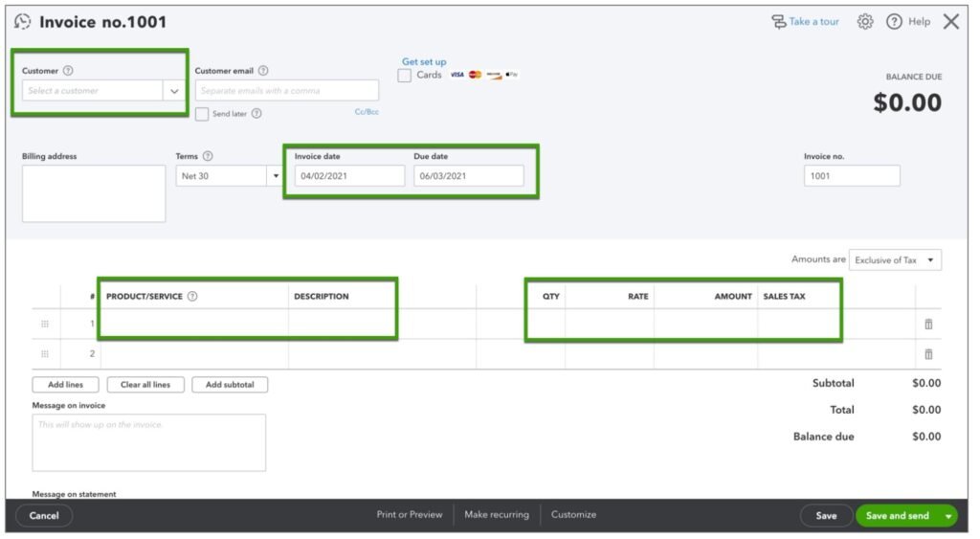
Task: Click the Help question mark icon
Action: click(x=895, y=22)
